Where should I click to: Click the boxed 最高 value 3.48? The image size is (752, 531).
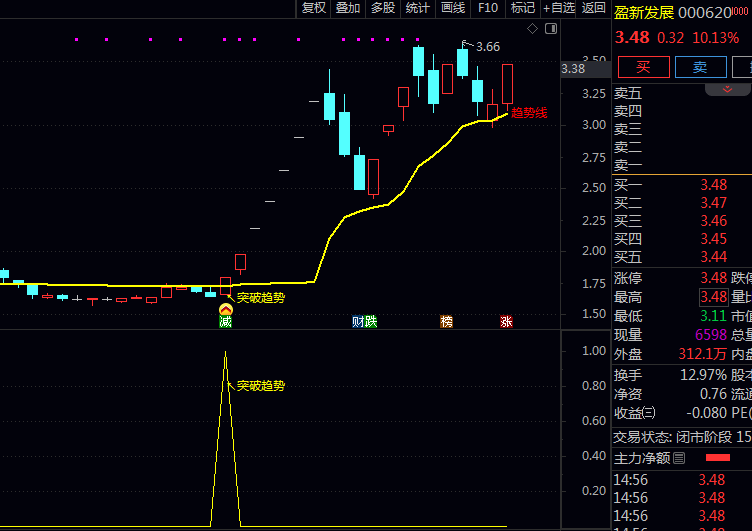(714, 297)
